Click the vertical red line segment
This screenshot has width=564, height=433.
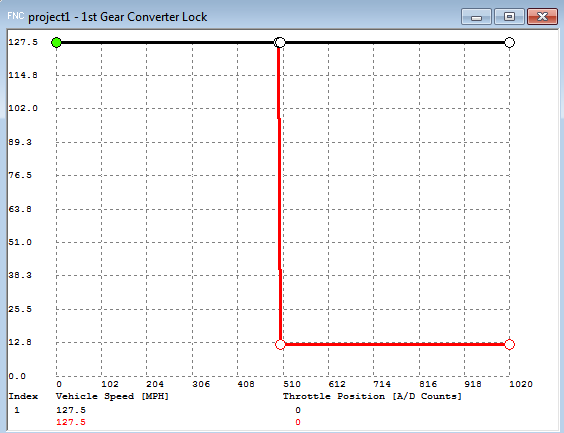279,194
